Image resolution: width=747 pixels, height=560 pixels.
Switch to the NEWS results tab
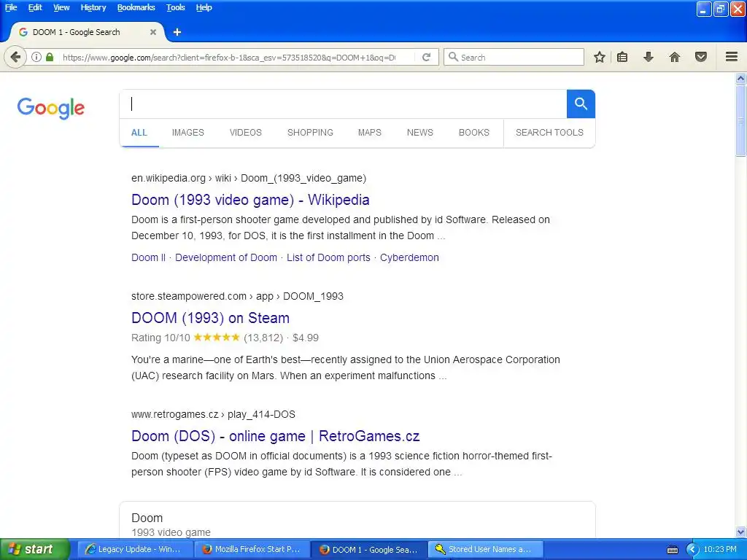pos(419,133)
